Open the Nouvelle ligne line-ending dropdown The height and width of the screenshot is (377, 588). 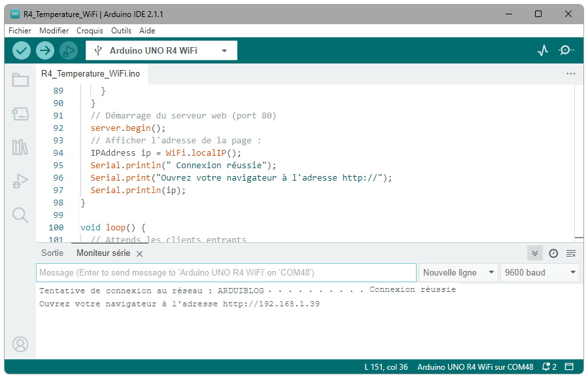[458, 272]
